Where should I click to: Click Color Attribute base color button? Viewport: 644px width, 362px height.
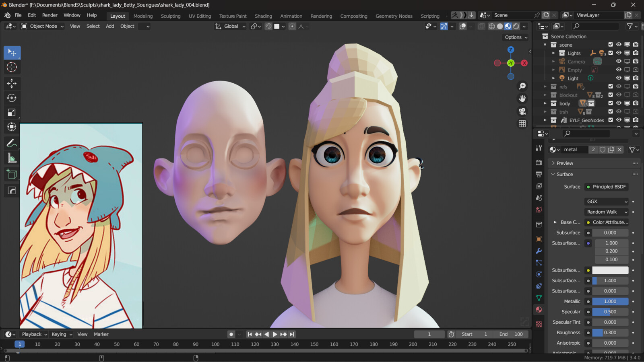click(x=607, y=222)
